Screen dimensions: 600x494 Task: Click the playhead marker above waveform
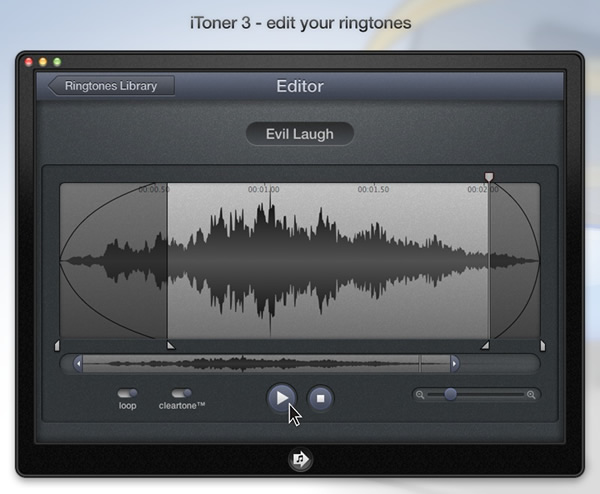coord(489,177)
